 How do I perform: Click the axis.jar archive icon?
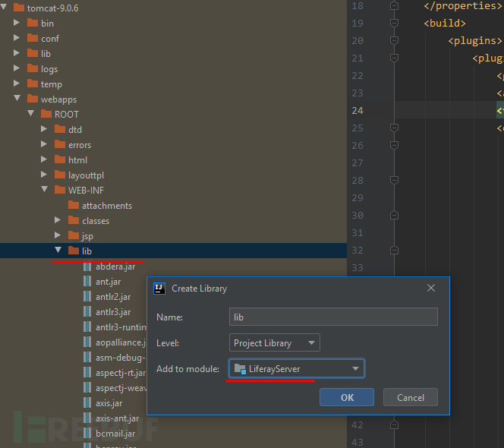(x=87, y=403)
